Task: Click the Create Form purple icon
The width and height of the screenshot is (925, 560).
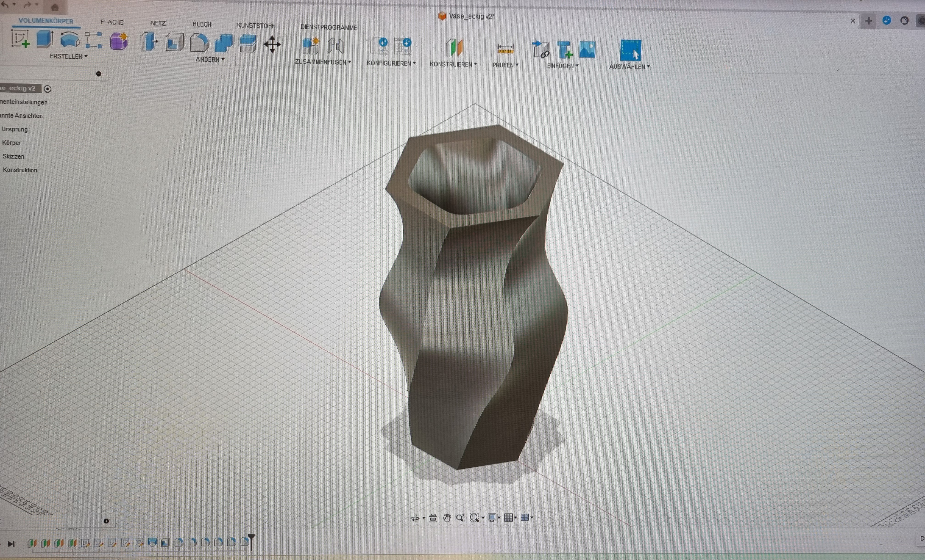Action: point(119,41)
